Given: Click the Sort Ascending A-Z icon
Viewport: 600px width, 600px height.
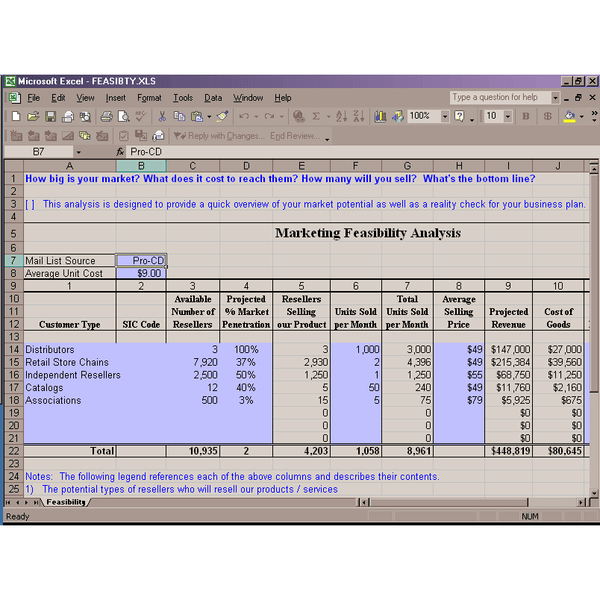Looking at the screenshot, I should click(x=341, y=116).
